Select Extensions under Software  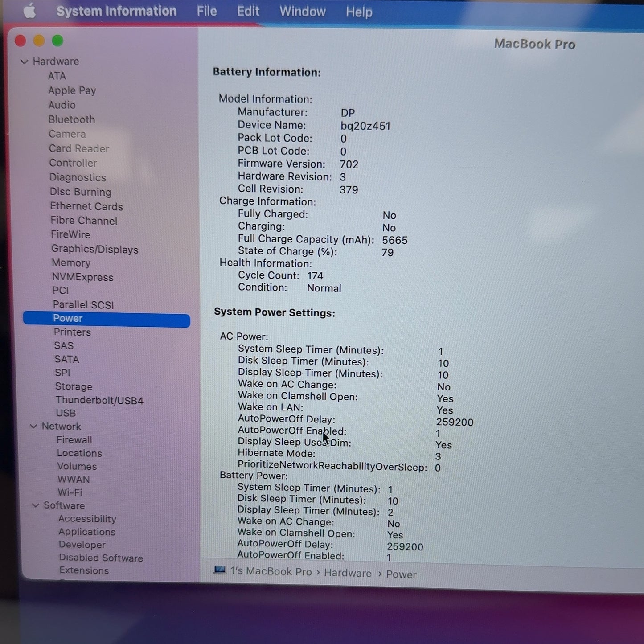(84, 570)
